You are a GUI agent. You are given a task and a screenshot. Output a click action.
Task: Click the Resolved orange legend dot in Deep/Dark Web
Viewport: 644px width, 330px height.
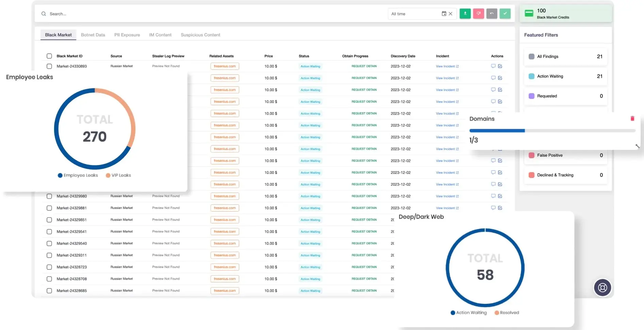coord(497,313)
